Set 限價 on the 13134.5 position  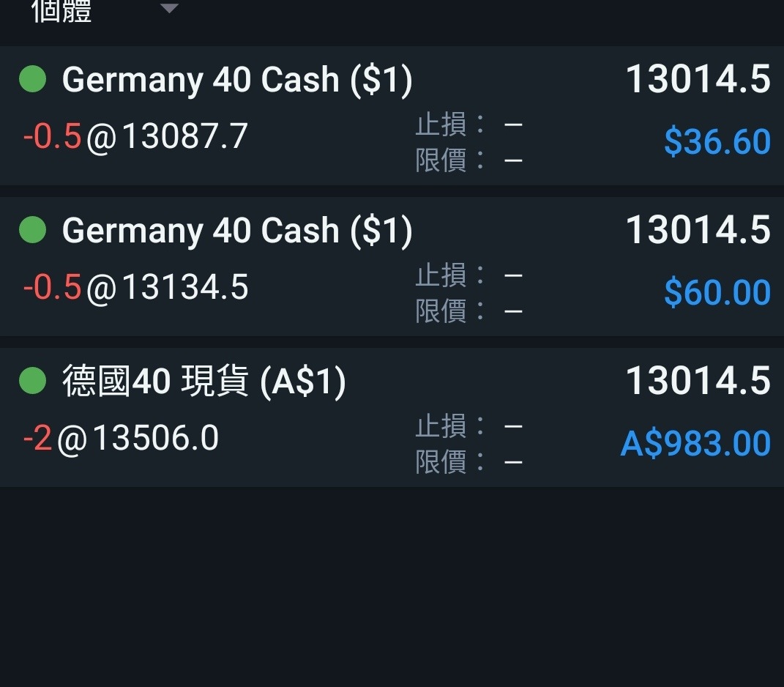469,311
